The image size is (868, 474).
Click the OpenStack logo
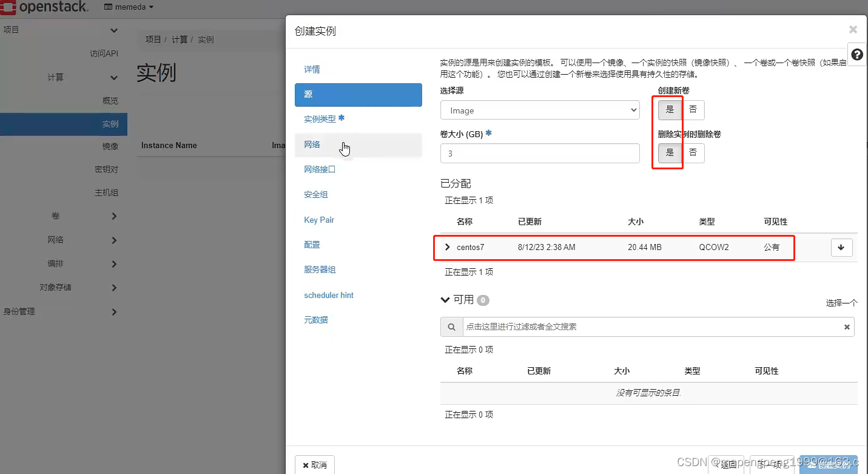pyautogui.click(x=45, y=7)
